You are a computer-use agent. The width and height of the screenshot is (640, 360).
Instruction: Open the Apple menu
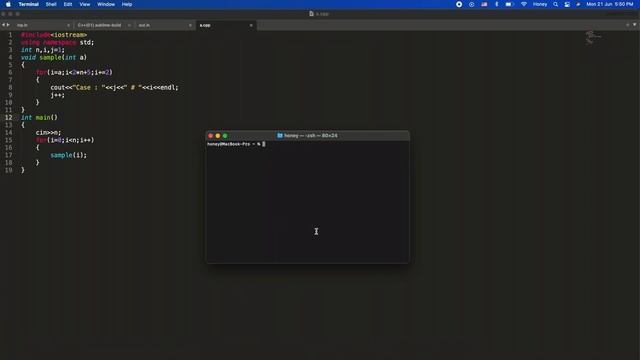coord(8,4)
